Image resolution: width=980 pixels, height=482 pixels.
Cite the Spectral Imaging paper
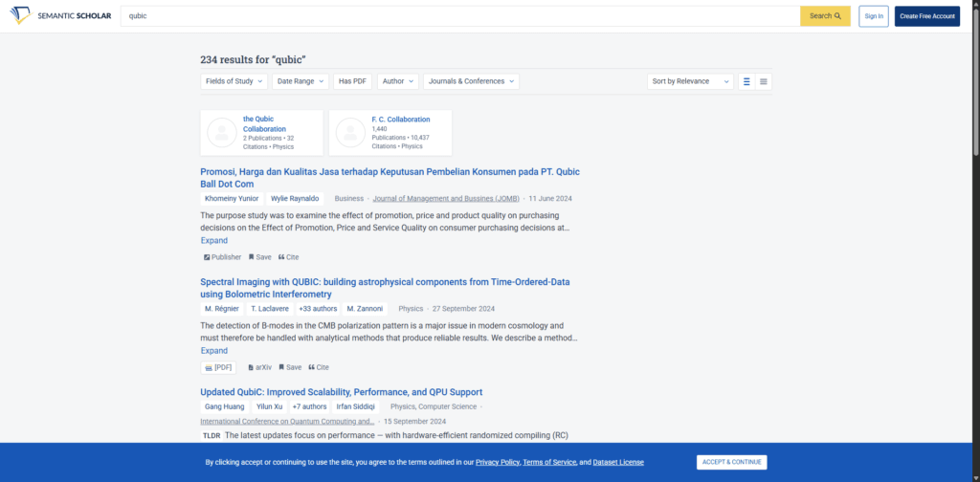[x=318, y=367]
